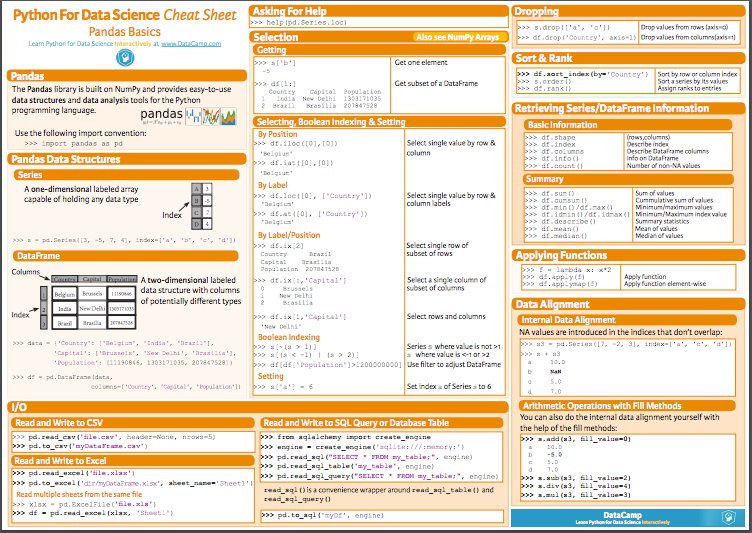
Task: Select the "pd.to_sql('myDf', engine)" code line
Action: 322,515
